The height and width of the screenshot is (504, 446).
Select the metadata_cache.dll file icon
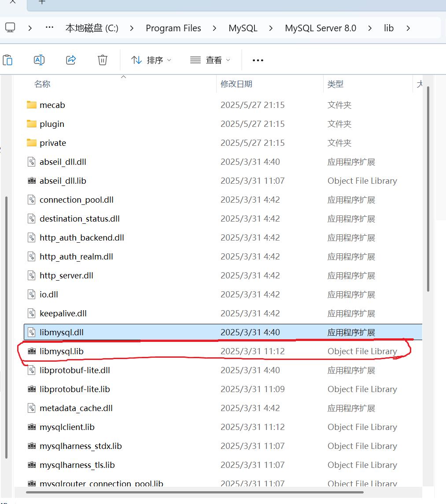[32, 408]
